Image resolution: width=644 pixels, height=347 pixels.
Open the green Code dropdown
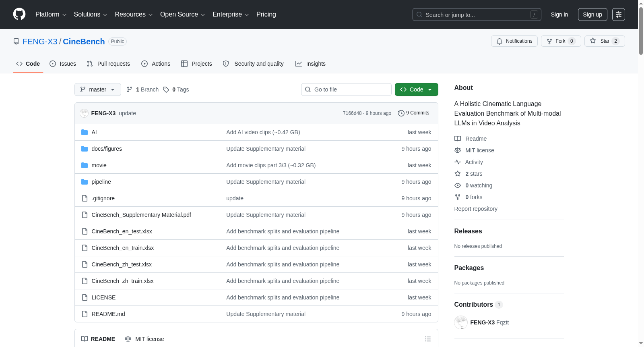coord(417,89)
